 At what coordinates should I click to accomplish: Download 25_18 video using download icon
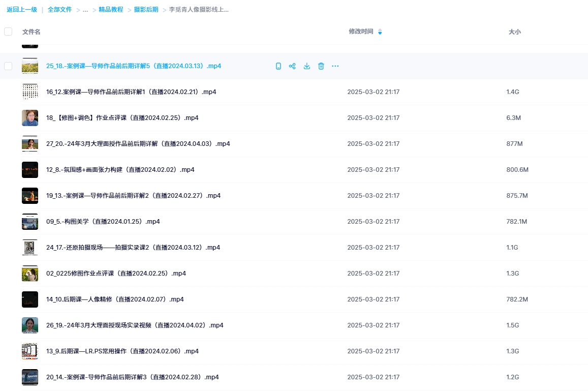click(306, 66)
